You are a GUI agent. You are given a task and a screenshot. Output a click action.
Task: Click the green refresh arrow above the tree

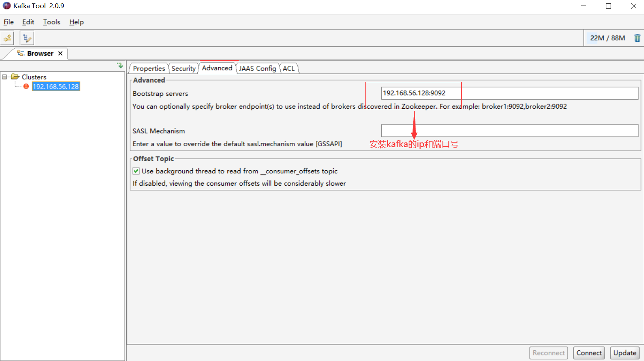(x=120, y=65)
